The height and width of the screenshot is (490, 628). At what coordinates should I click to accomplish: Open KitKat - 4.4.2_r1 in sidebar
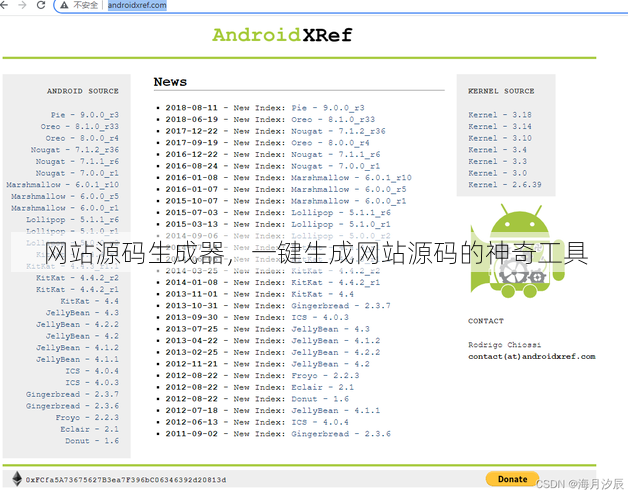click(x=77, y=289)
